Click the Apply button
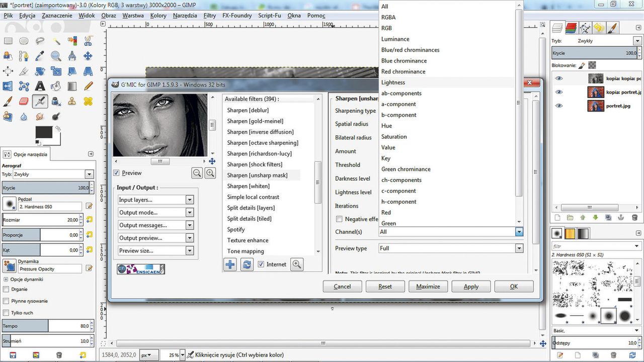Viewport: 644px width, 362px height. click(x=471, y=287)
